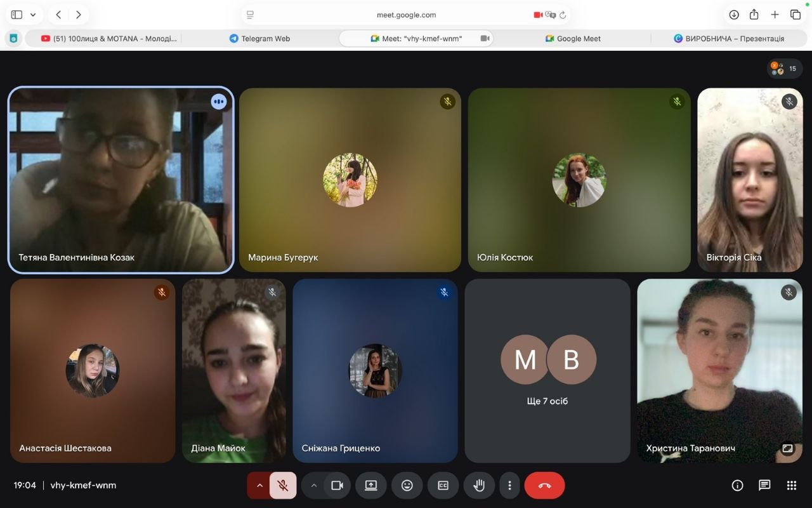The width and height of the screenshot is (812, 508).
Task: Open the three-dot more options menu
Action: click(509, 486)
